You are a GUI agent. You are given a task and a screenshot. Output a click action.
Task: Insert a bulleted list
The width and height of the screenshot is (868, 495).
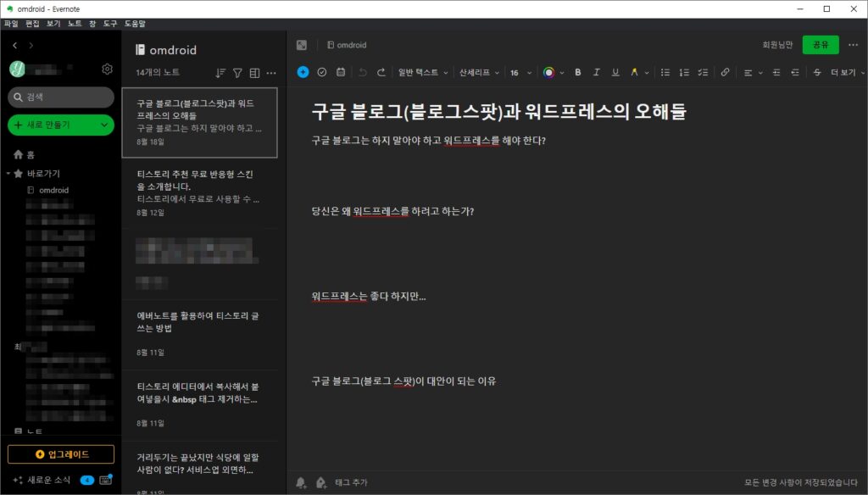[665, 72]
